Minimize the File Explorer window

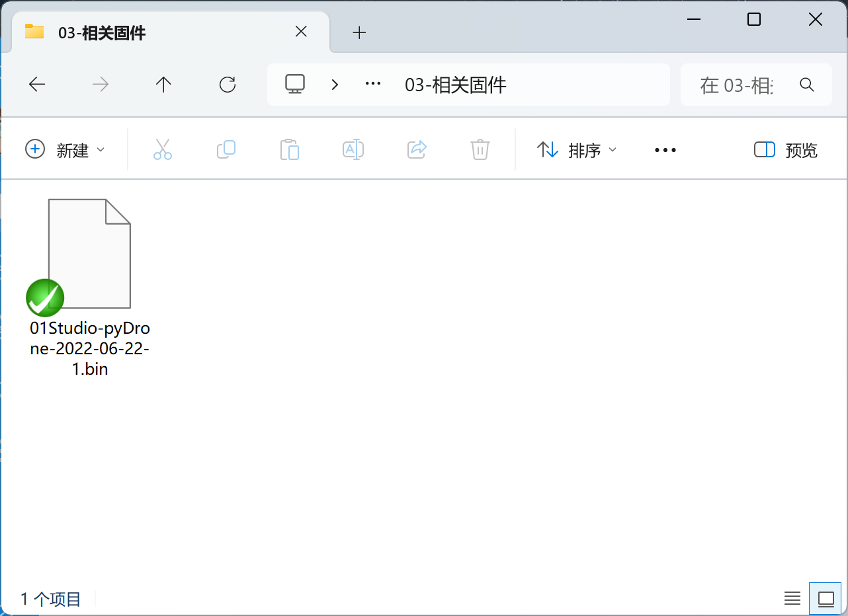694,19
